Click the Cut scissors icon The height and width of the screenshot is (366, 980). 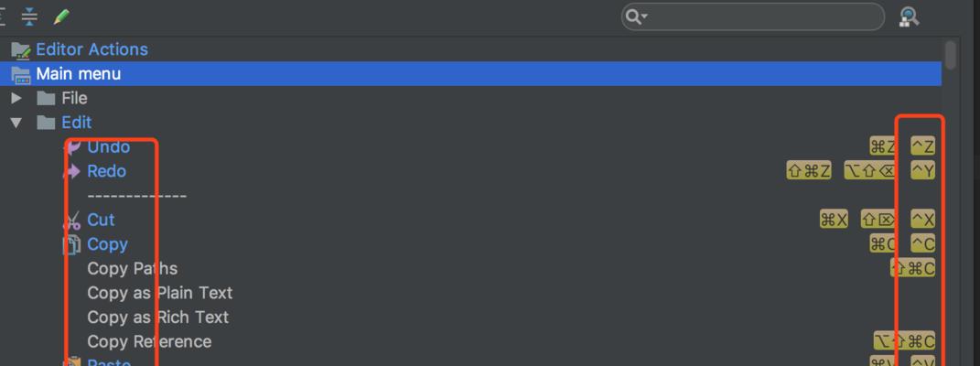coord(72,221)
